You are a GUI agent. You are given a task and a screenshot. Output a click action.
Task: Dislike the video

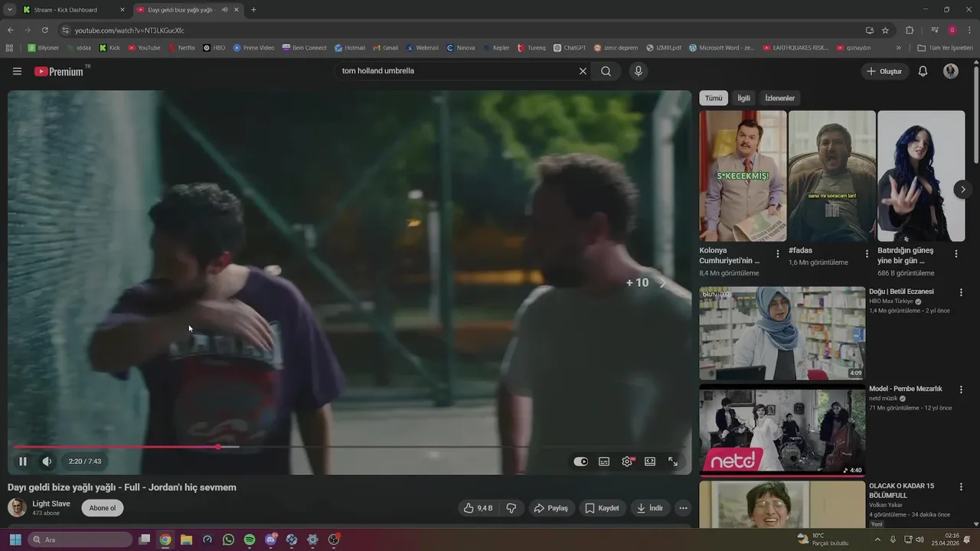(511, 508)
